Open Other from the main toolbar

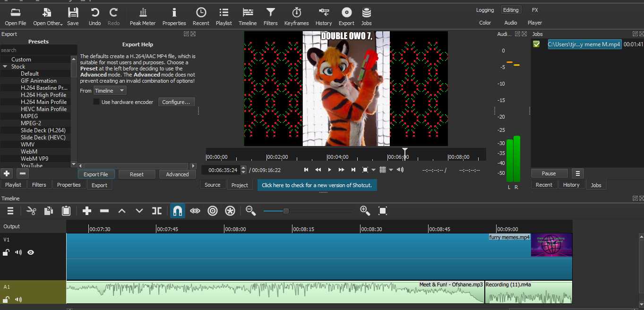47,17
